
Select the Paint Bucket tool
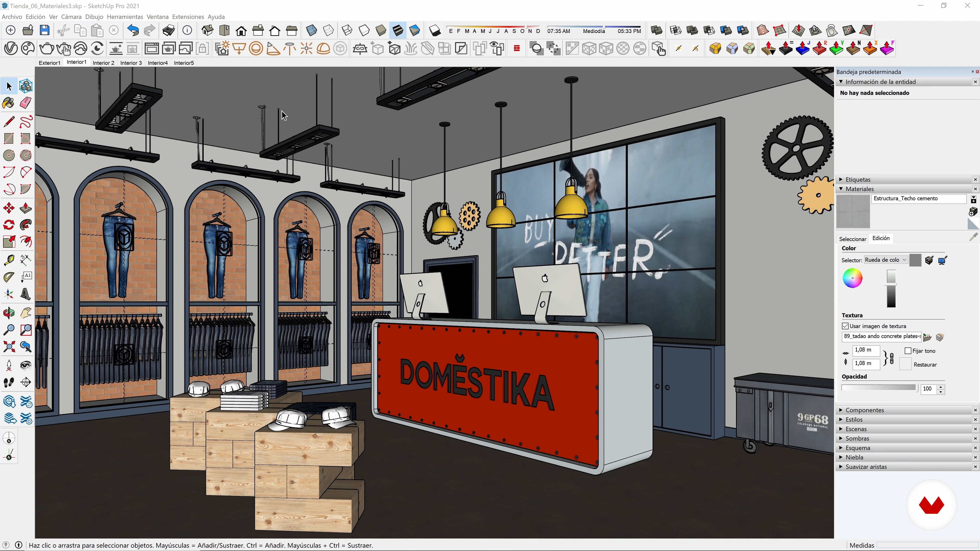coord(9,103)
